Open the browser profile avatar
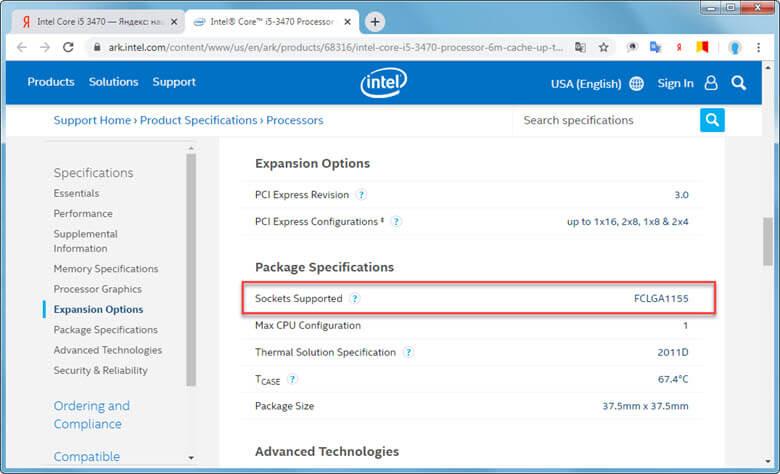 point(735,47)
